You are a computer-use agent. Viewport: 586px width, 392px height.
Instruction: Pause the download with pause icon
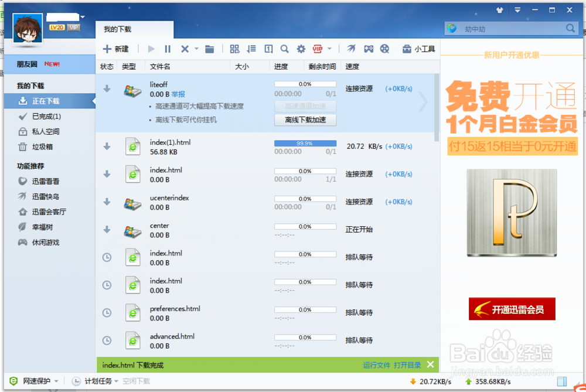point(168,49)
